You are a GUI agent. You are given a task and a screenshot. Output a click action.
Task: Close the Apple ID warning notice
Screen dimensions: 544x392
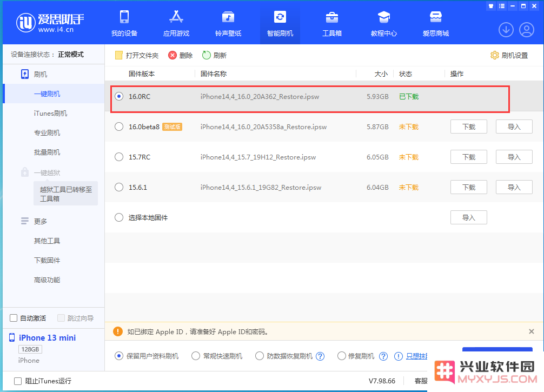(531, 331)
